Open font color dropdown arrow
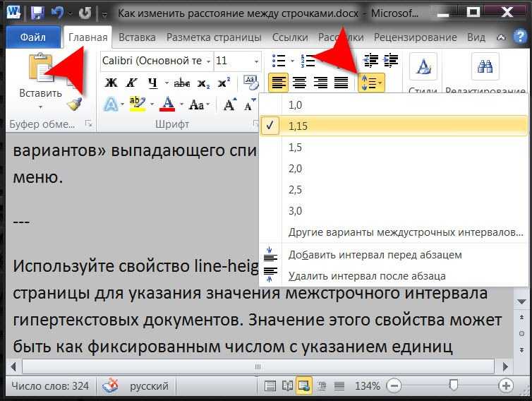This screenshot has width=532, height=401. coord(182,104)
